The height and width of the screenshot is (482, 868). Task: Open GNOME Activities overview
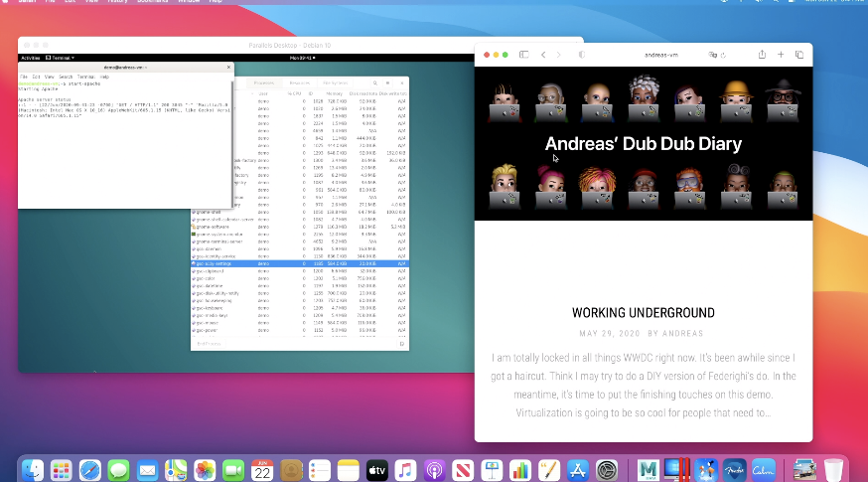(30, 58)
